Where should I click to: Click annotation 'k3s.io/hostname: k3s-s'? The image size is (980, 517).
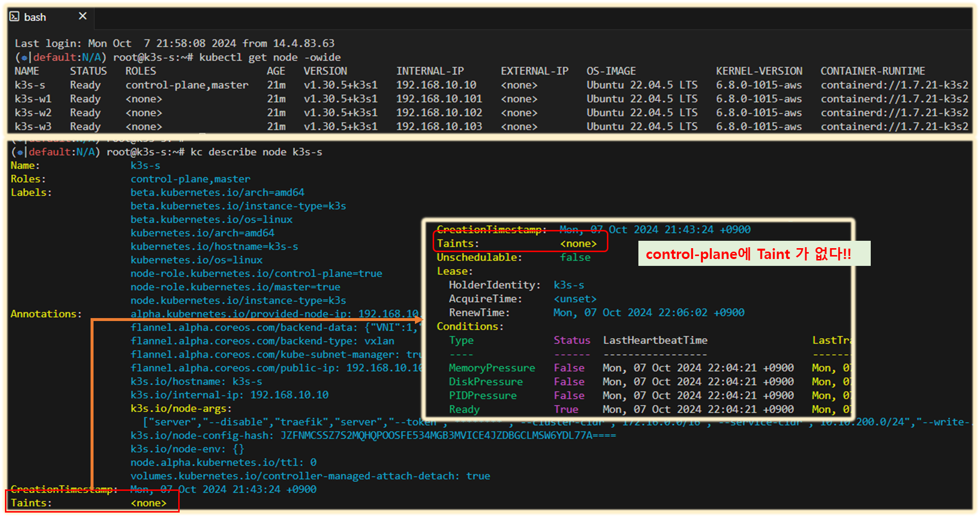pos(196,382)
